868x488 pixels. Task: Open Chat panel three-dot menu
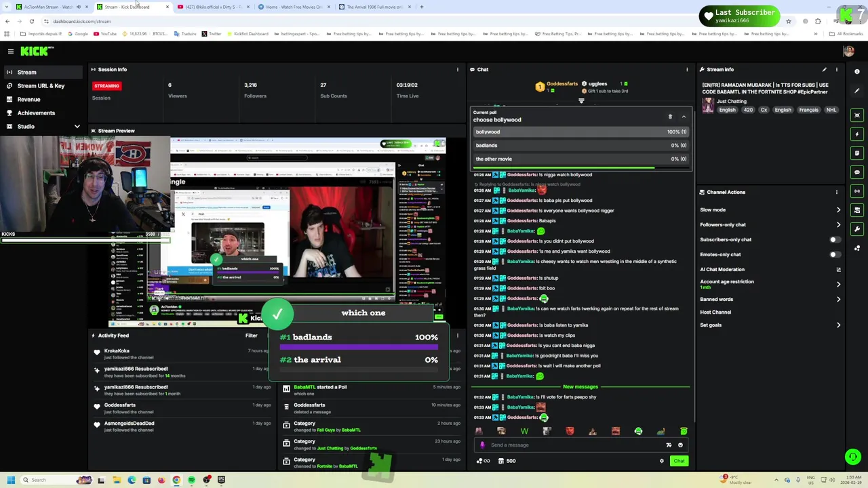click(x=687, y=69)
